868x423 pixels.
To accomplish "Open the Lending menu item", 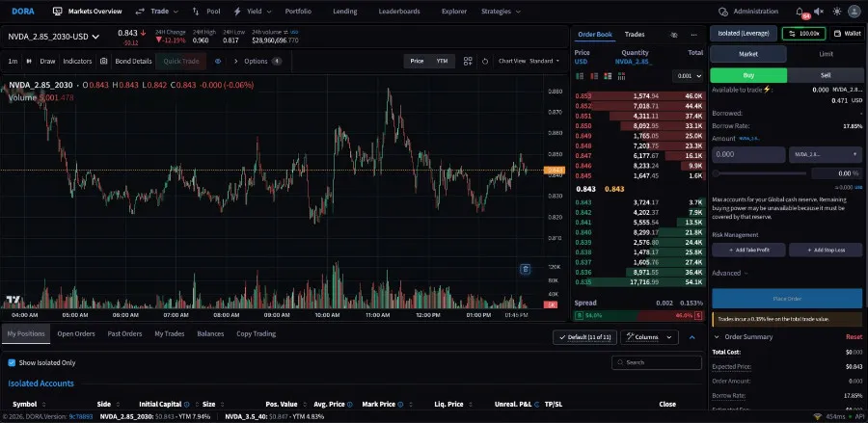I will (345, 11).
